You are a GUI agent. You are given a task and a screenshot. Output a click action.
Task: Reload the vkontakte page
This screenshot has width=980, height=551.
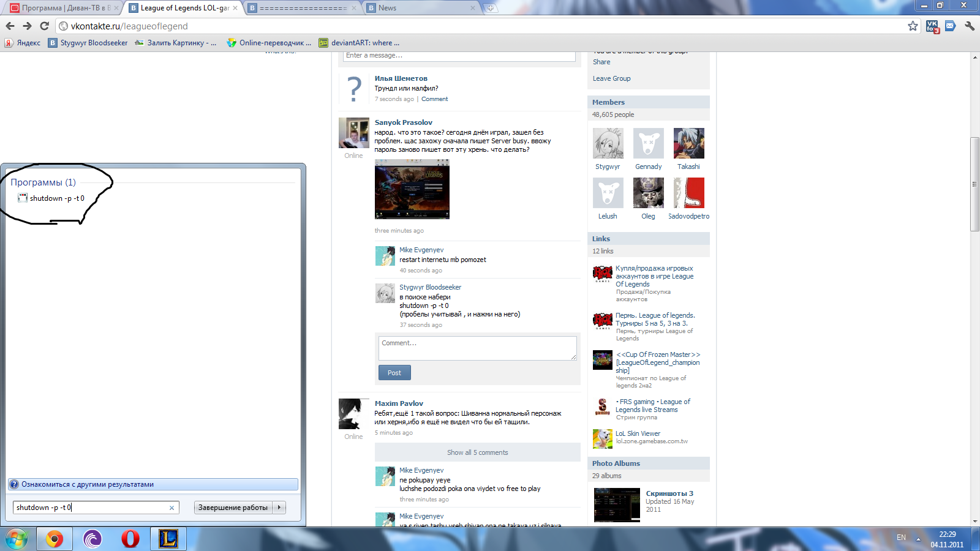click(44, 26)
